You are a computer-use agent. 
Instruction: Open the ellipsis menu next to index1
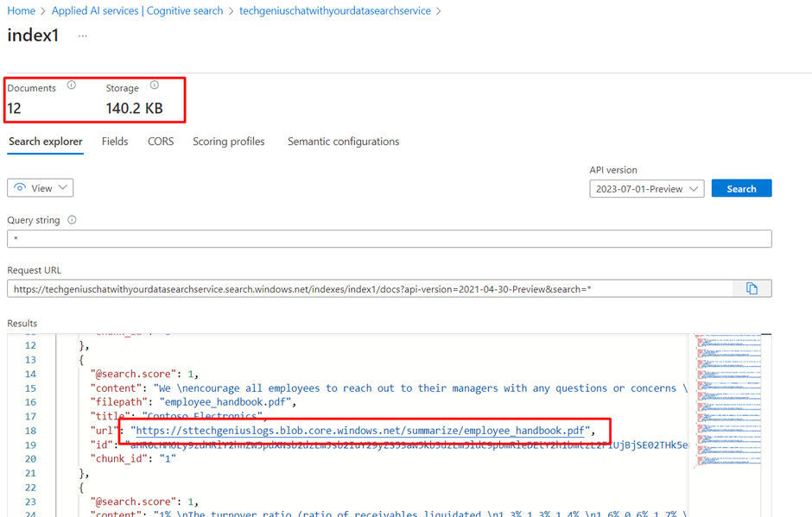point(83,35)
